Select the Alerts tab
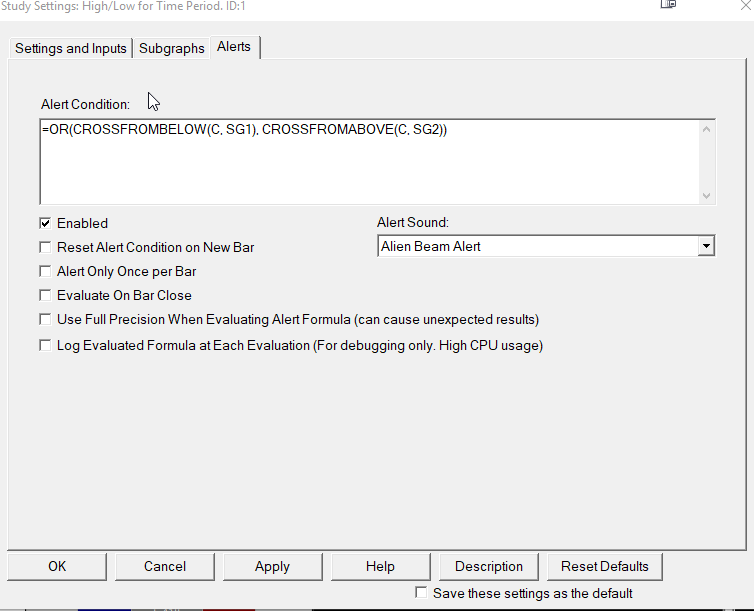The width and height of the screenshot is (754, 611). click(234, 47)
